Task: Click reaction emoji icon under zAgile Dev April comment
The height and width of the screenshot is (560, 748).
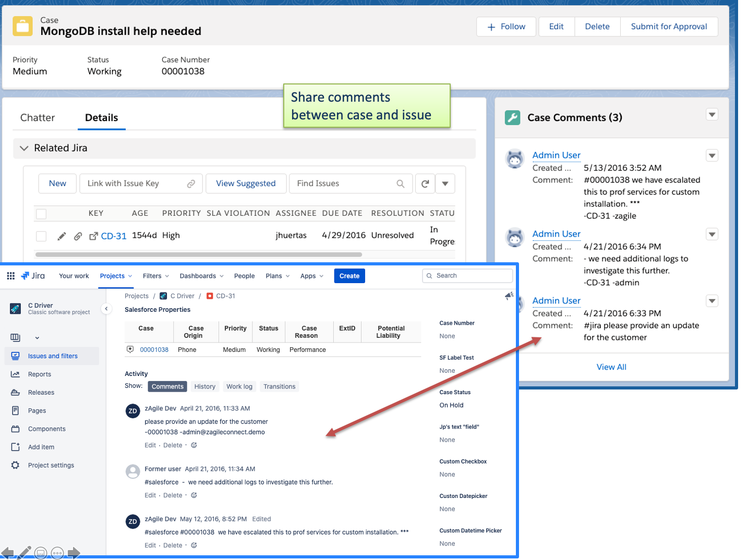Action: point(194,445)
